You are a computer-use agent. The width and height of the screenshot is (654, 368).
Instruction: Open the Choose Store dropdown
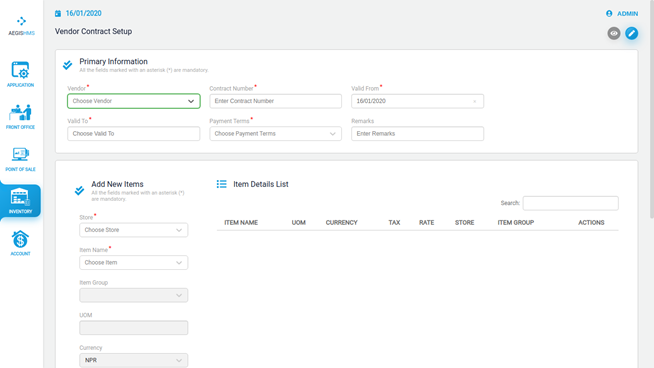point(133,230)
